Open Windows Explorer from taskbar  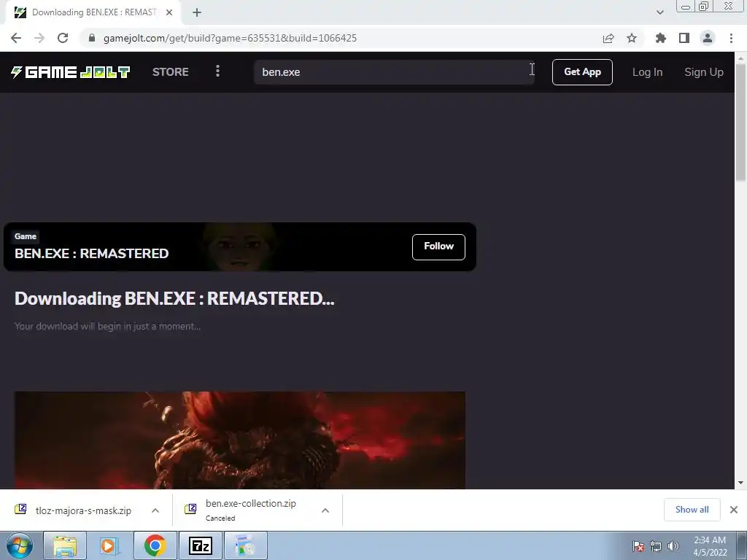65,545
